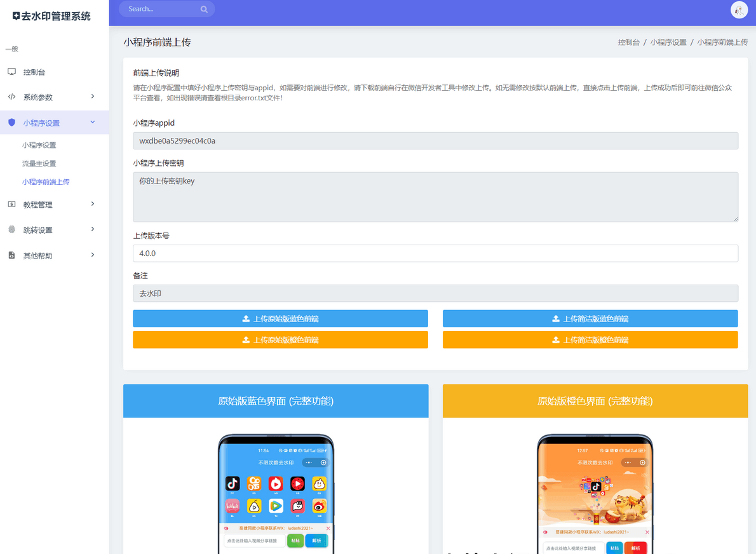Click the 去水印管理系统 title
756x554 pixels.
[56, 17]
